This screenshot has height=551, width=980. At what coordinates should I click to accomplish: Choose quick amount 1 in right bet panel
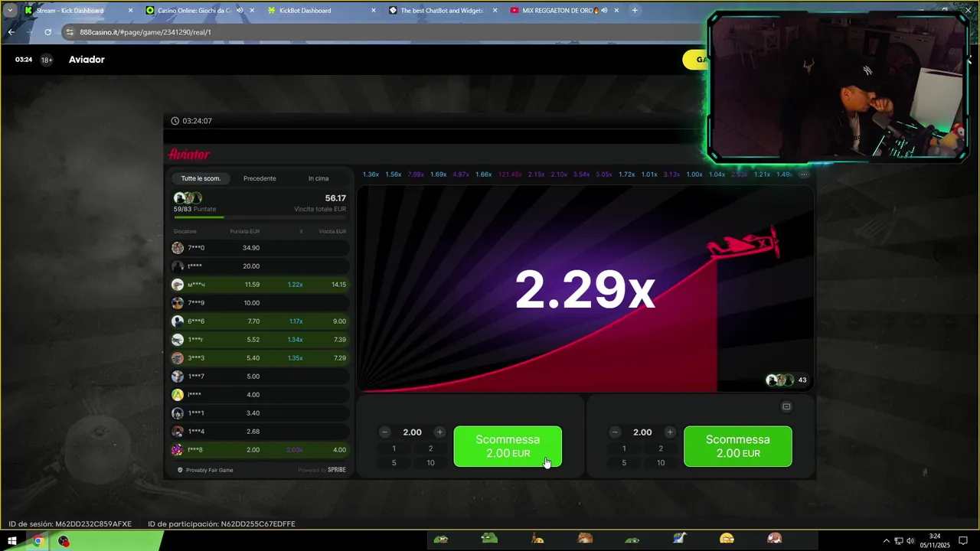point(624,448)
